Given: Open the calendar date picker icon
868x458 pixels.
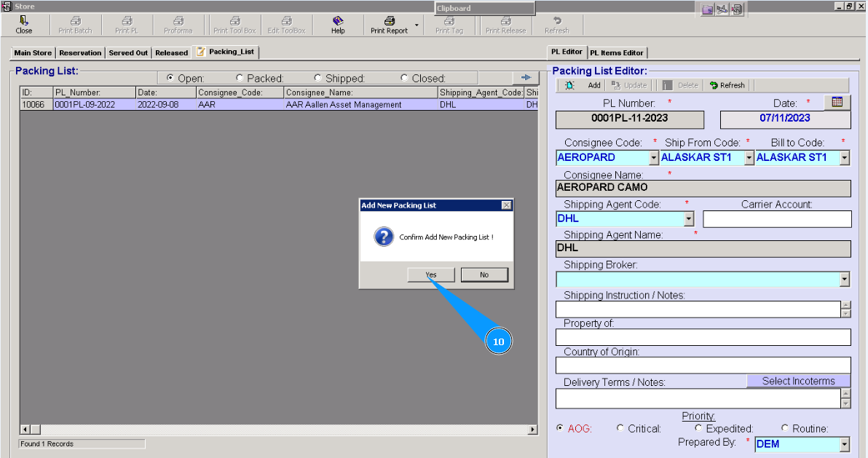Looking at the screenshot, I should [x=837, y=102].
